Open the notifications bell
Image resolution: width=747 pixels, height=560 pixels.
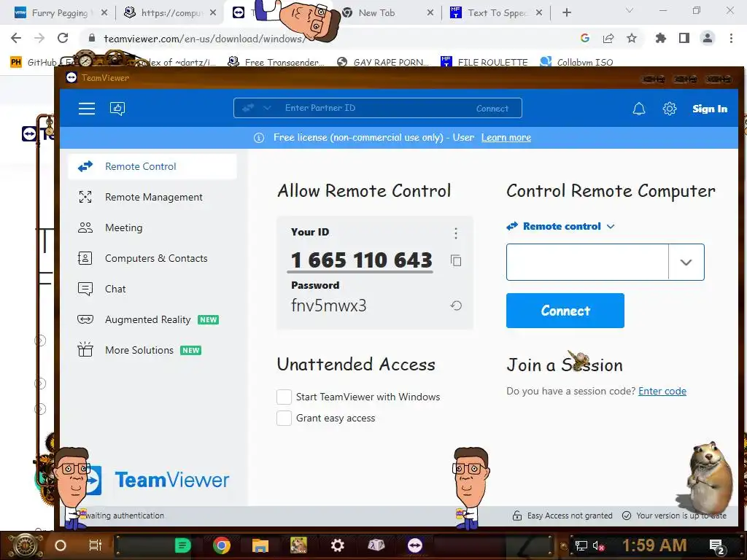click(x=639, y=109)
